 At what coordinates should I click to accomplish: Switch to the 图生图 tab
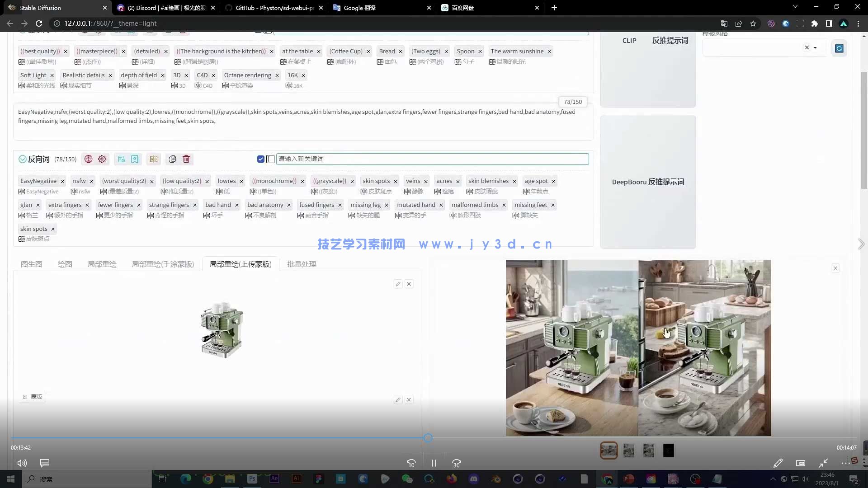pyautogui.click(x=31, y=264)
